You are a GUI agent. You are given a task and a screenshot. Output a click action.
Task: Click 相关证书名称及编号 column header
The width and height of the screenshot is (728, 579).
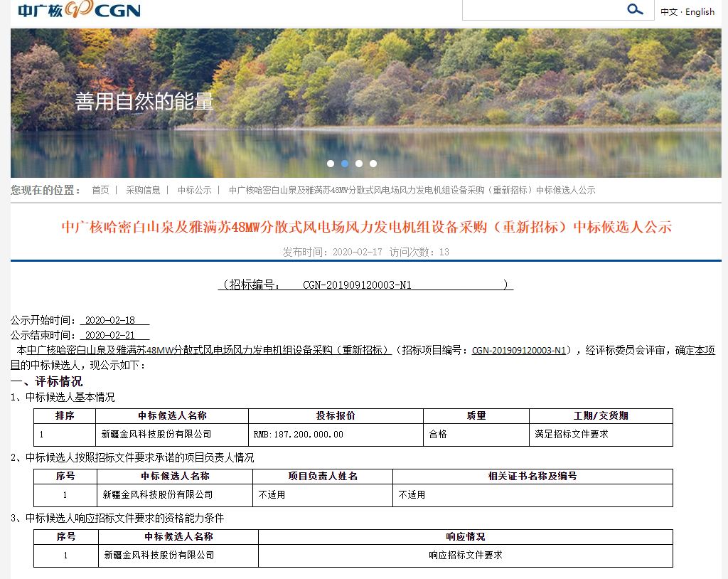pyautogui.click(x=532, y=477)
